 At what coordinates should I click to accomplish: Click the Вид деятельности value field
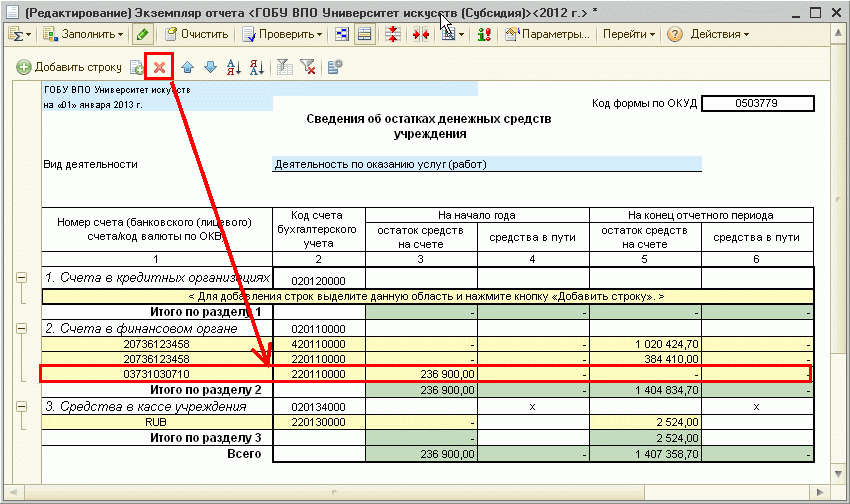pos(487,164)
